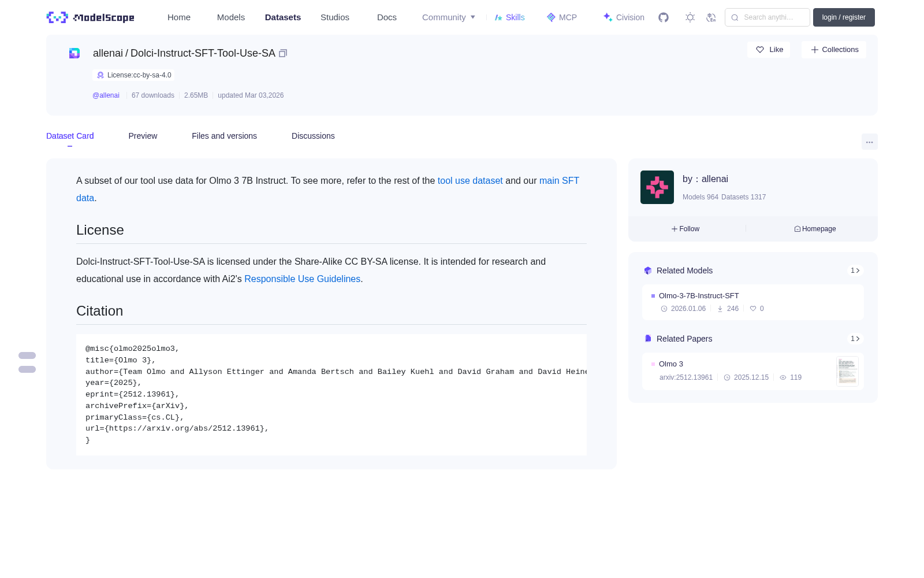Open the MCP page
This screenshot has width=924, height=578.
(x=562, y=17)
